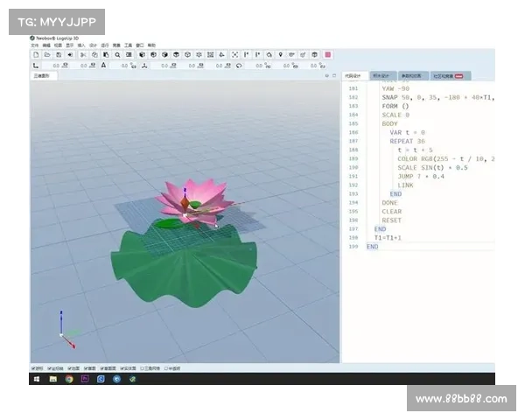The image size is (525, 420).
Task: Click the three-axis icon in second toolbar
Action: (x=144, y=66)
